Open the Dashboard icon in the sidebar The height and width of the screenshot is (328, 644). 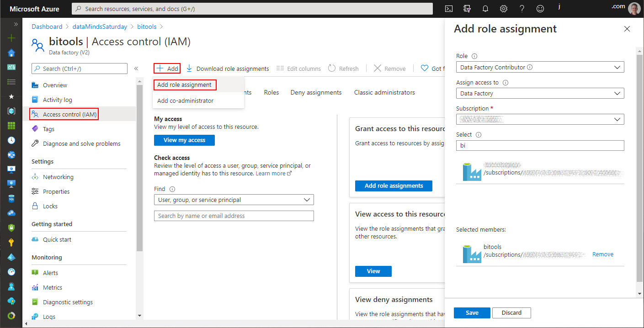point(11,68)
